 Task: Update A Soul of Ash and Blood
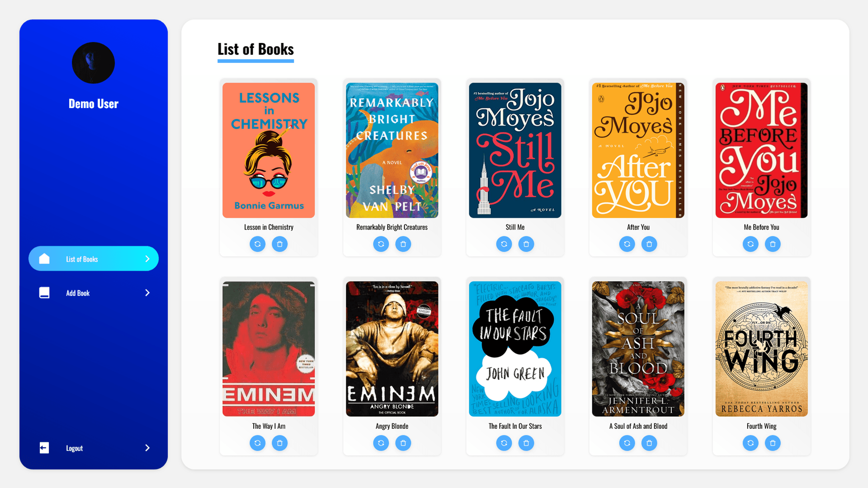click(627, 443)
